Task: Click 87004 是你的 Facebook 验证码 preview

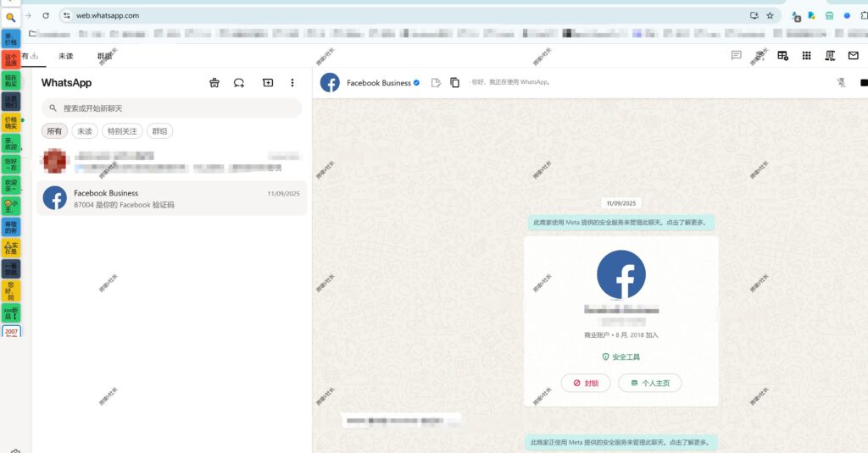Action: (124, 205)
